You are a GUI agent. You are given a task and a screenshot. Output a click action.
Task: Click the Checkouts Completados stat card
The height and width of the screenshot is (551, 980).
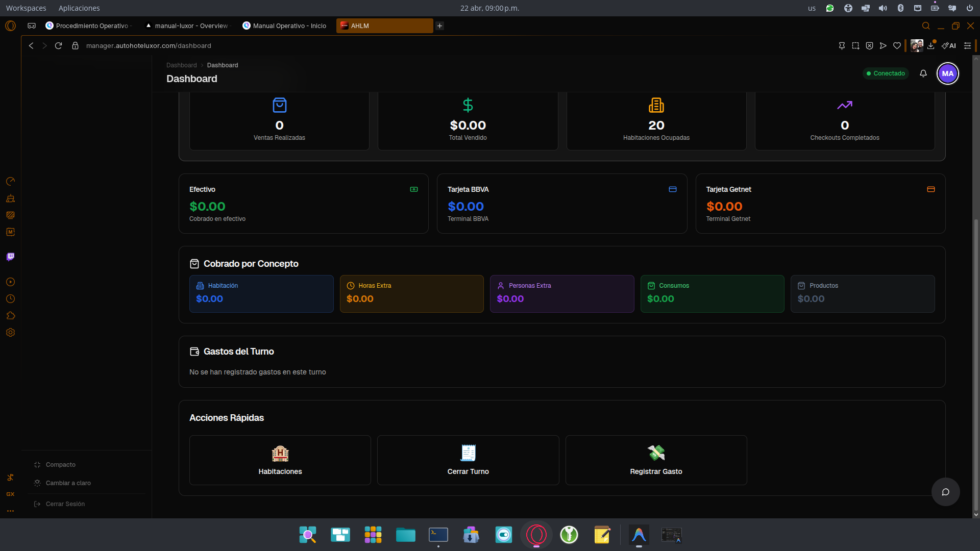pos(845,121)
